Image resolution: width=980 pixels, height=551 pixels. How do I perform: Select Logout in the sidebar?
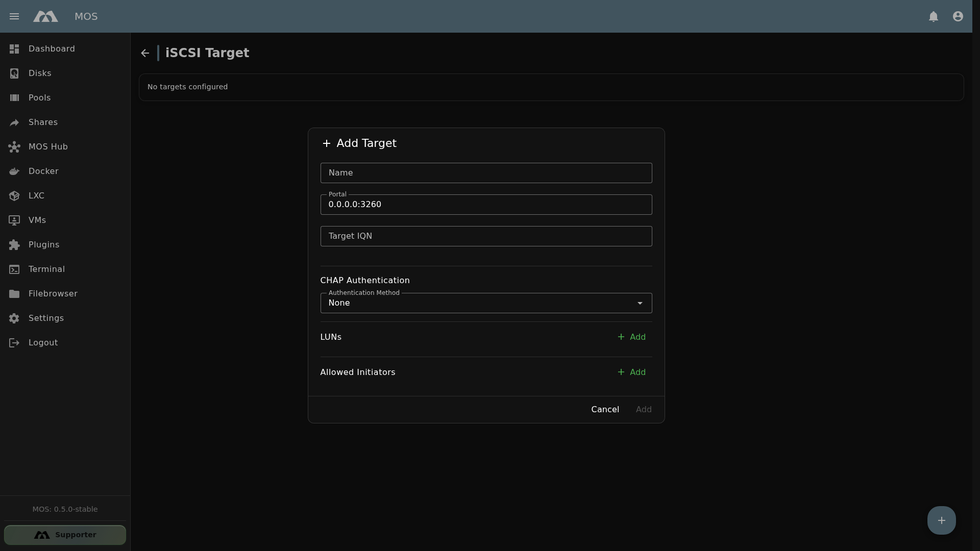pyautogui.click(x=65, y=343)
